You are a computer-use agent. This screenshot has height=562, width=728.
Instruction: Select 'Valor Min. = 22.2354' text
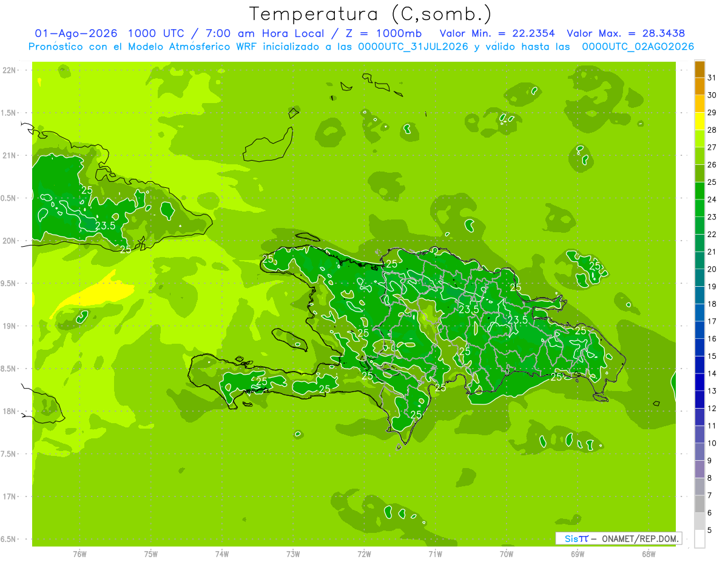pos(497,33)
